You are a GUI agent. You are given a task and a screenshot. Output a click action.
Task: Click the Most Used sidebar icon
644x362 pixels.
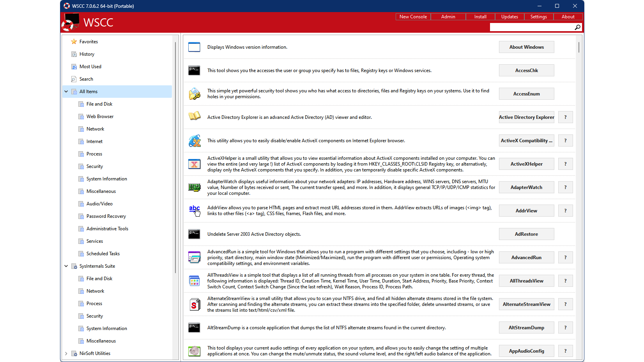coord(74,67)
